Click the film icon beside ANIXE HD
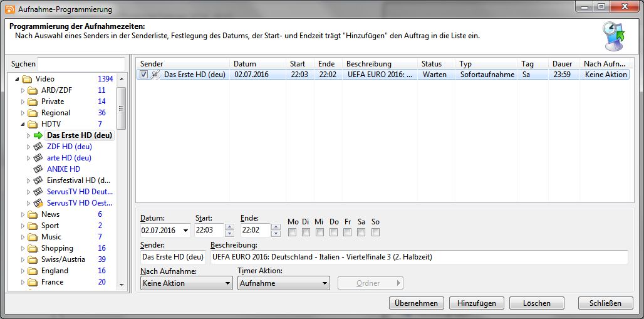Viewport: 644px width, 319px height. 38,169
